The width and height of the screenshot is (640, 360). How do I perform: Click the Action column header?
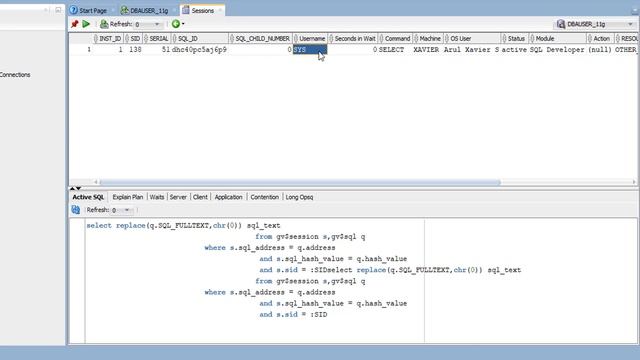(x=600, y=38)
